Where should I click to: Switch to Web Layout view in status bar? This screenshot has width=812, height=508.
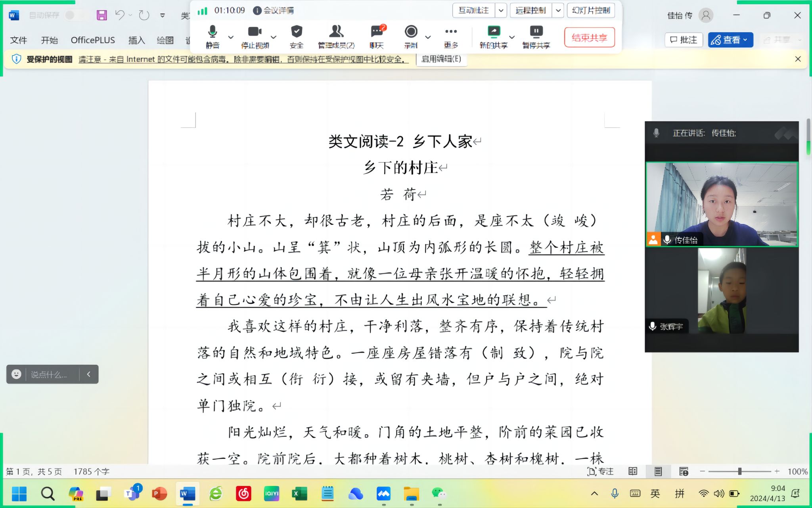(x=684, y=471)
